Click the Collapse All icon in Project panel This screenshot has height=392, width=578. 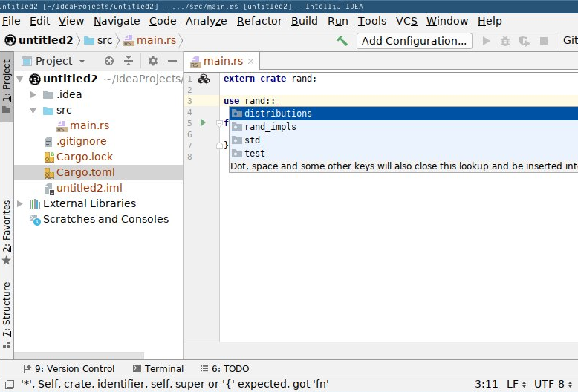129,61
